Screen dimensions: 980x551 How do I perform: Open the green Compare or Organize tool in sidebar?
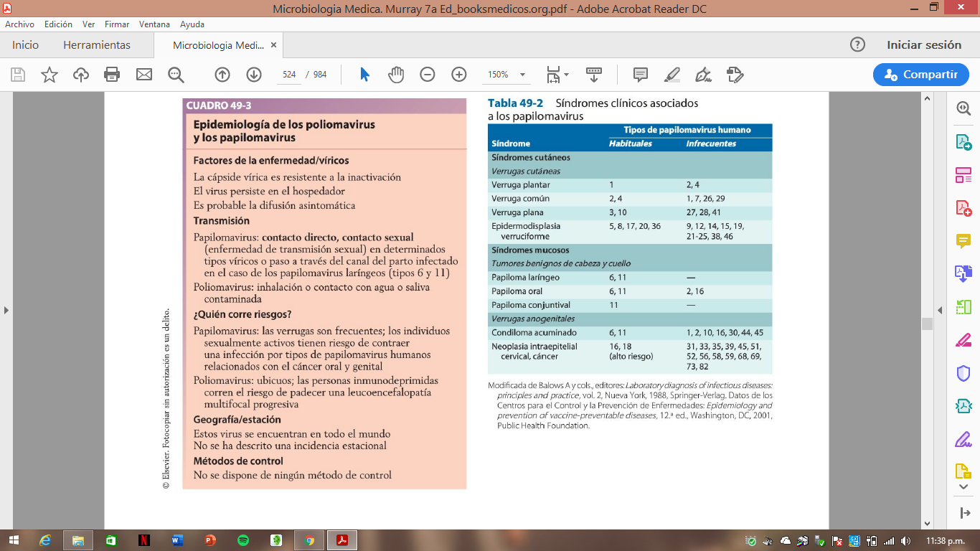(x=963, y=307)
